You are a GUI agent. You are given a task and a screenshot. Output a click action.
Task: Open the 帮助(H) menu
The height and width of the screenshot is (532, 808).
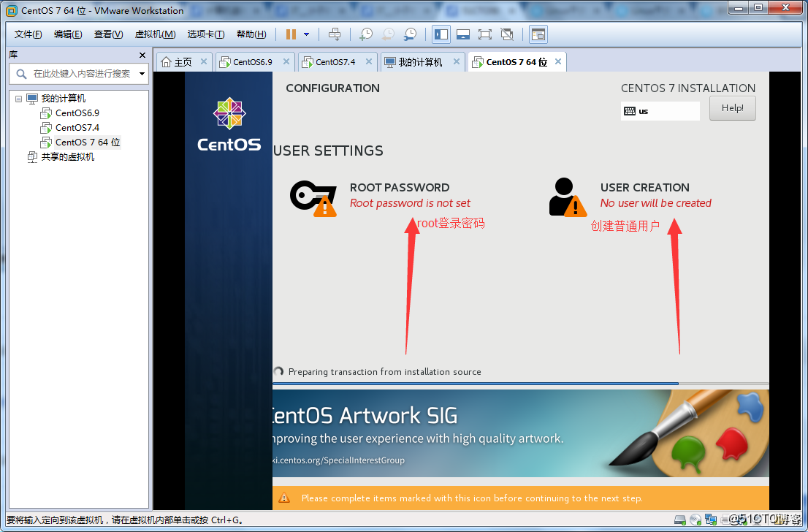coord(251,34)
